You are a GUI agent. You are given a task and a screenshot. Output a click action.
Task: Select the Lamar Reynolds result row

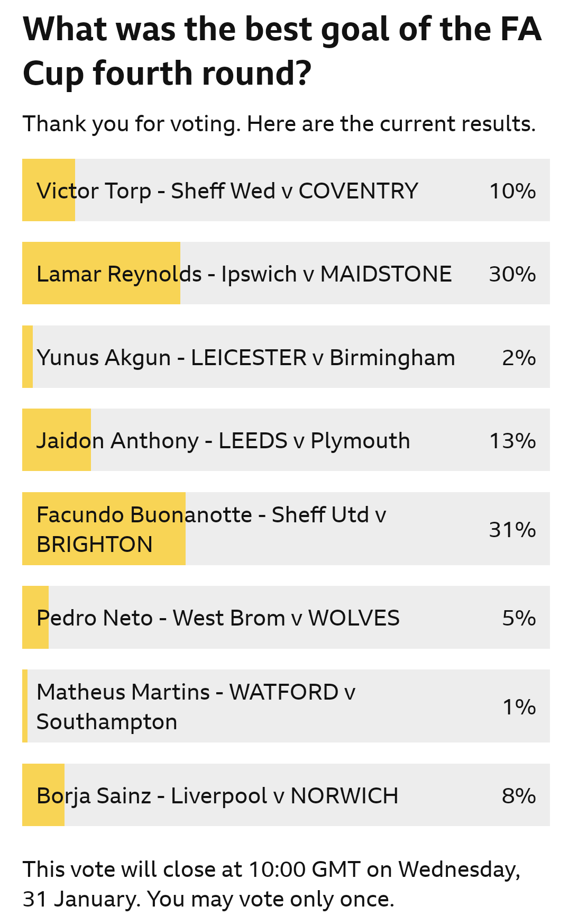286,273
